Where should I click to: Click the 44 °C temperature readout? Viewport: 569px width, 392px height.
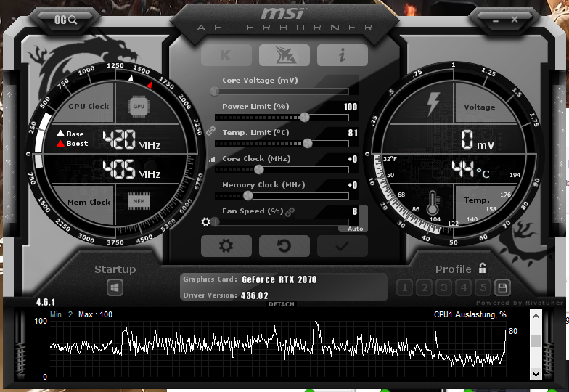(470, 170)
